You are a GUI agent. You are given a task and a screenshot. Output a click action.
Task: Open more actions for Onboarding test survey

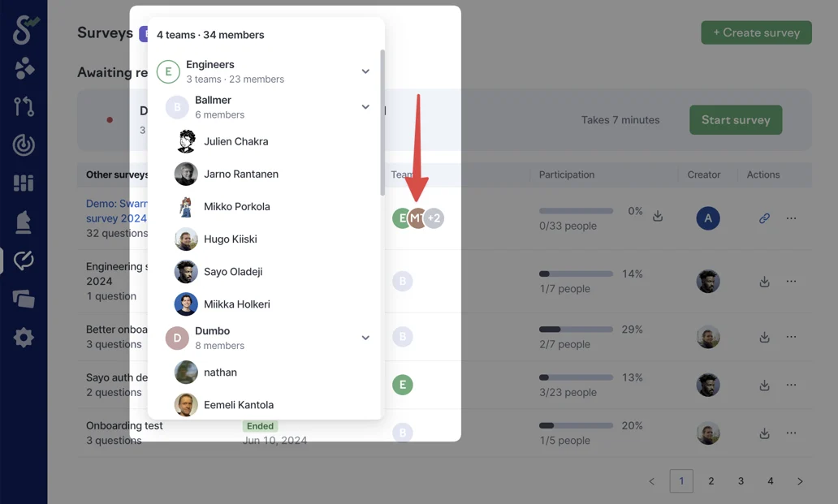click(x=791, y=433)
